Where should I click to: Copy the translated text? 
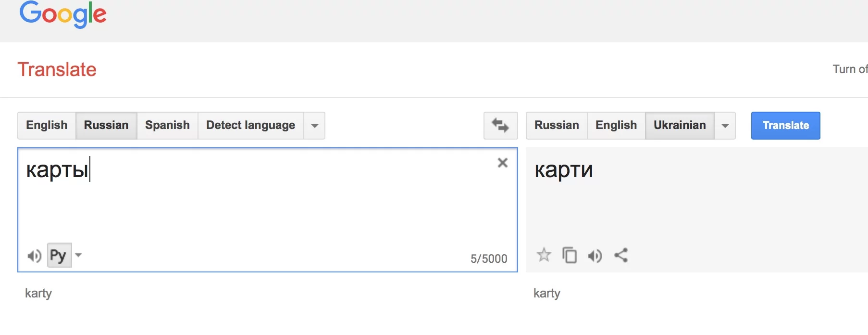point(570,255)
